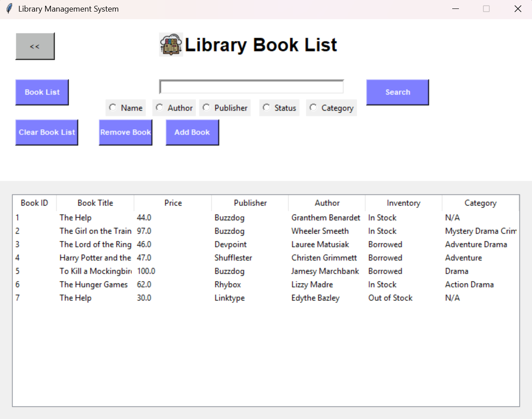Click the library book logo icon
This screenshot has height=419, width=532.
click(x=171, y=45)
